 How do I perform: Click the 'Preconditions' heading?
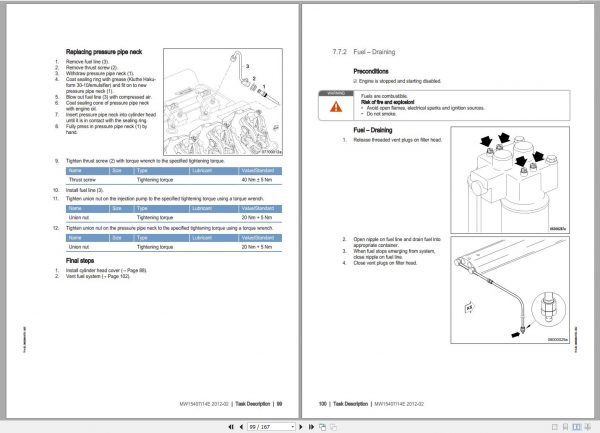point(371,71)
